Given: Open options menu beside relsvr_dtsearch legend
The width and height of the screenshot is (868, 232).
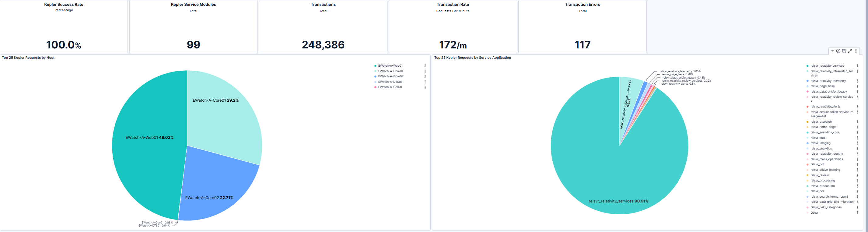Looking at the screenshot, I should pyautogui.click(x=857, y=122).
